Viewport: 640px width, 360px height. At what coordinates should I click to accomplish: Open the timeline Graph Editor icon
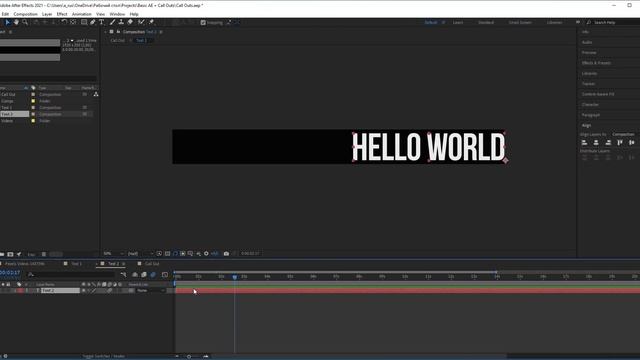click(x=164, y=275)
